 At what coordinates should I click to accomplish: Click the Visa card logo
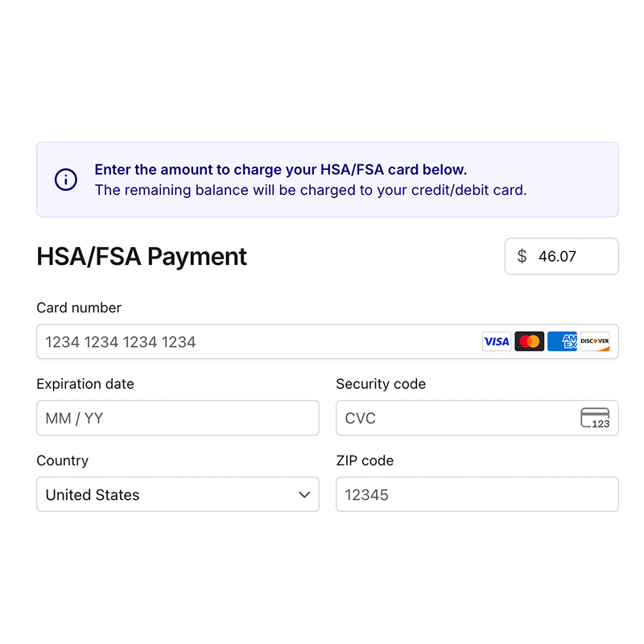tap(497, 341)
